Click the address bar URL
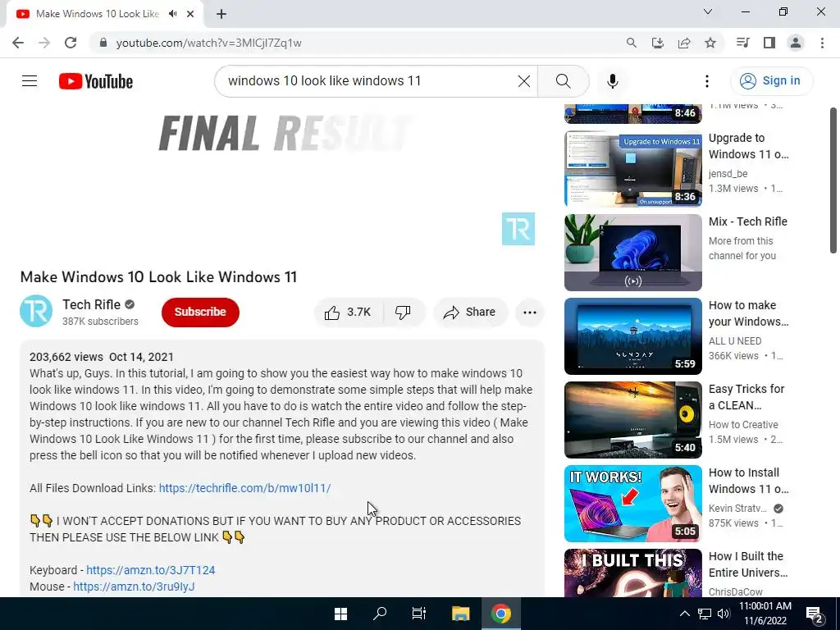This screenshot has height=630, width=840. pyautogui.click(x=209, y=43)
